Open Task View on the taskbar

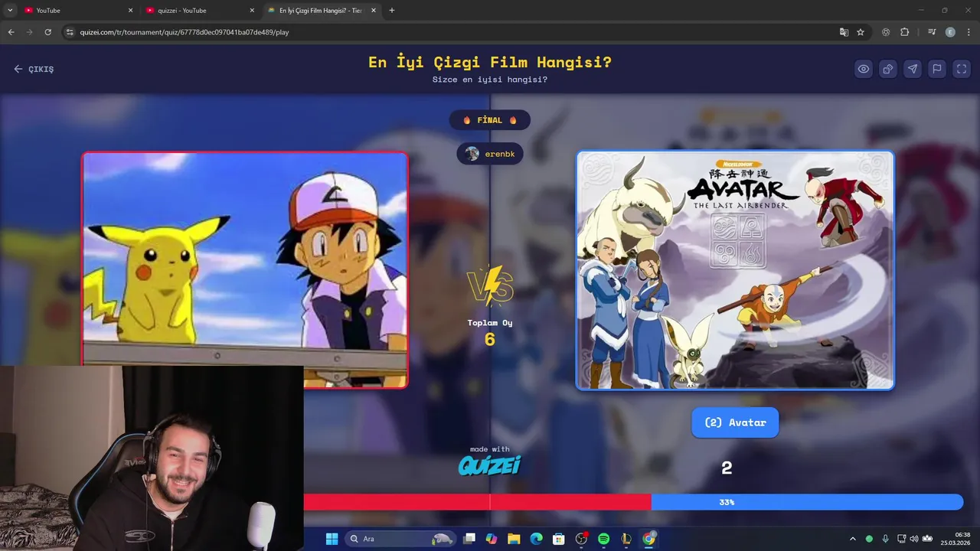pyautogui.click(x=469, y=539)
